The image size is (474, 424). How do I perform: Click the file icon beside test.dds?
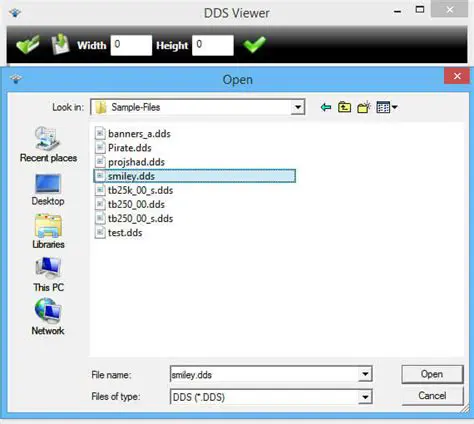[x=100, y=233]
